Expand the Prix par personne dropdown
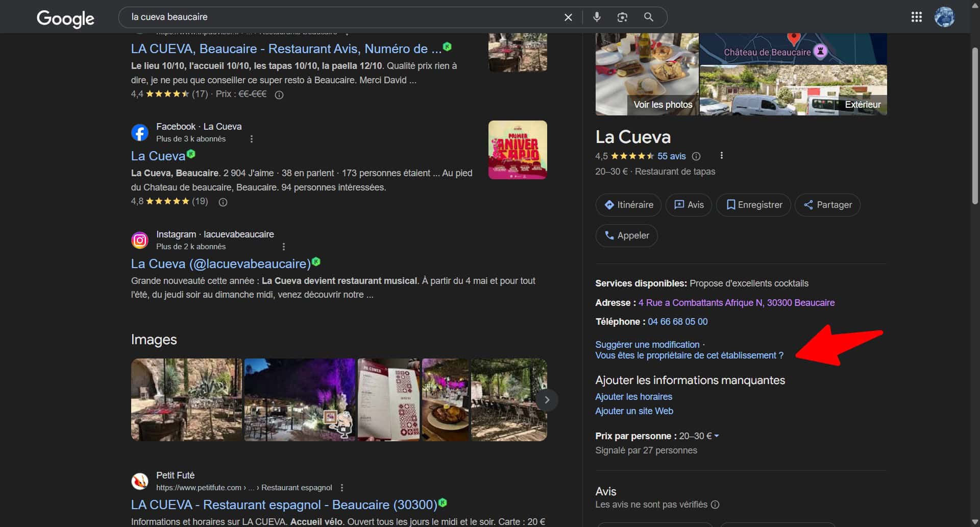Screen dimensions: 980x527 (717, 436)
